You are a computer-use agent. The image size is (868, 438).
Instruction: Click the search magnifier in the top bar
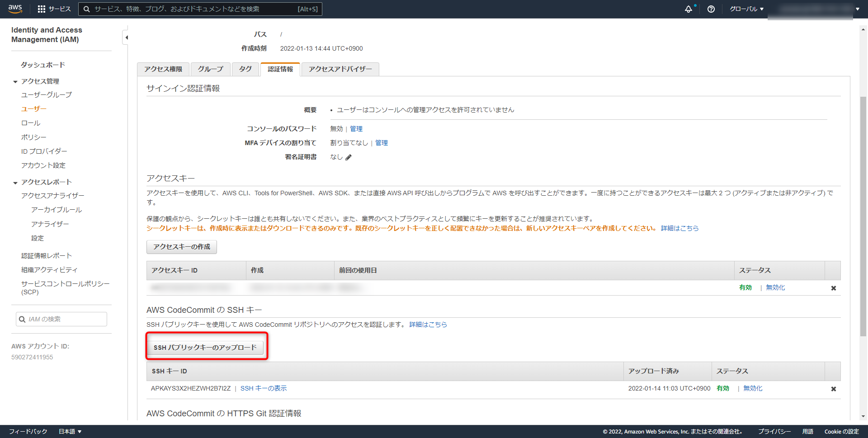(86, 9)
